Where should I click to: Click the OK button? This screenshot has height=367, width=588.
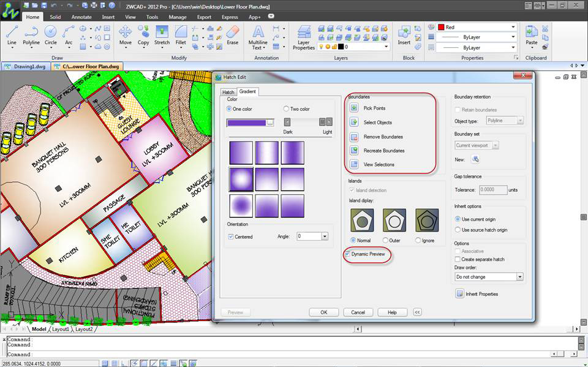tap(324, 312)
